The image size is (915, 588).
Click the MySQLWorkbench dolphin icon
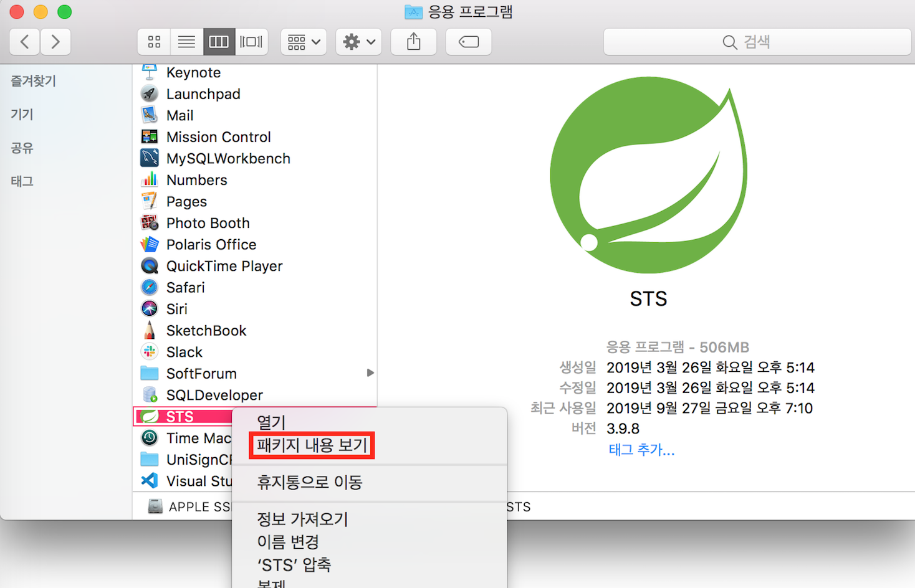pos(150,158)
